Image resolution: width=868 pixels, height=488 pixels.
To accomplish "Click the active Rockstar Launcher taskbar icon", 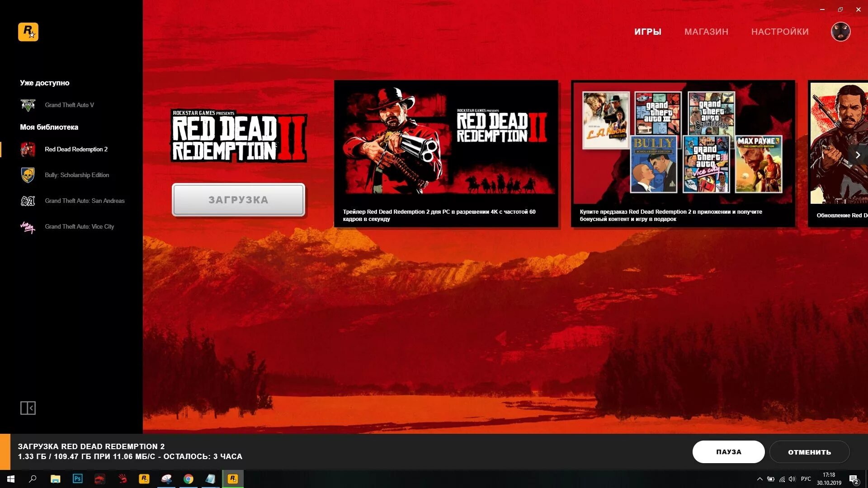I will click(233, 479).
